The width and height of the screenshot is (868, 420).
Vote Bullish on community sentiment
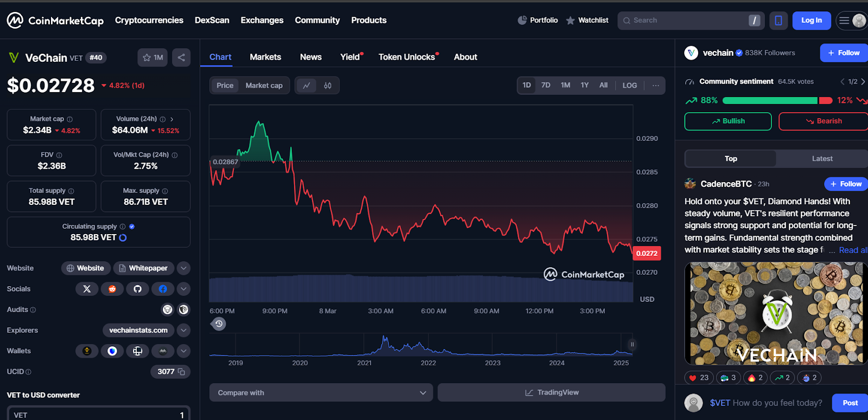[728, 121]
